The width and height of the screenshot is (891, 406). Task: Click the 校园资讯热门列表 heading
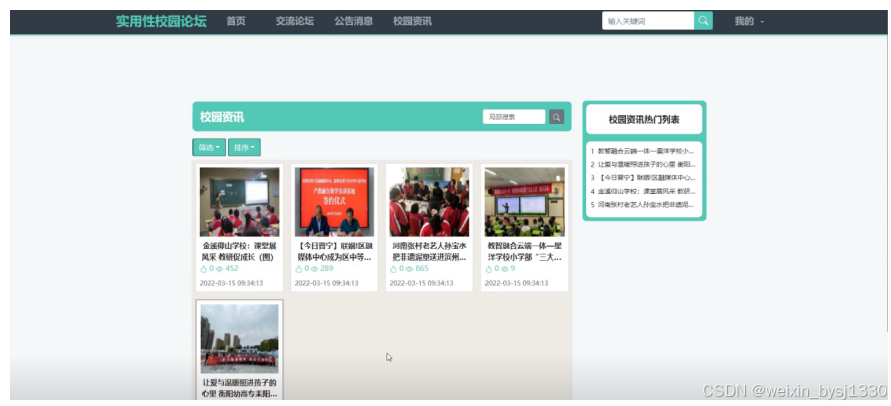point(644,119)
